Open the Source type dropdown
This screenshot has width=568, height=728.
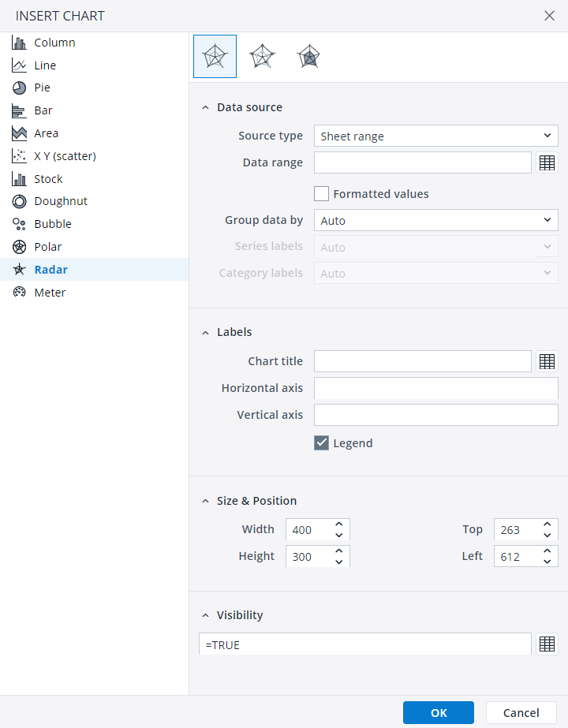point(435,136)
